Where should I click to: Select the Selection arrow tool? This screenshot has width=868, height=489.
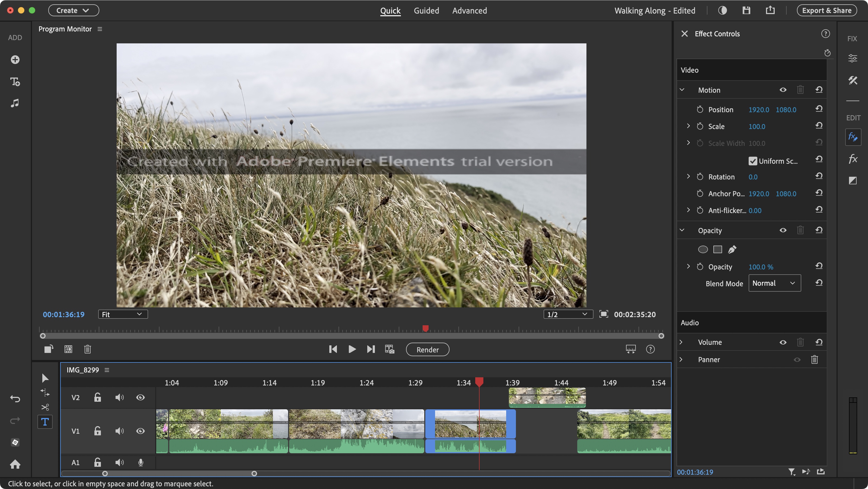point(45,378)
